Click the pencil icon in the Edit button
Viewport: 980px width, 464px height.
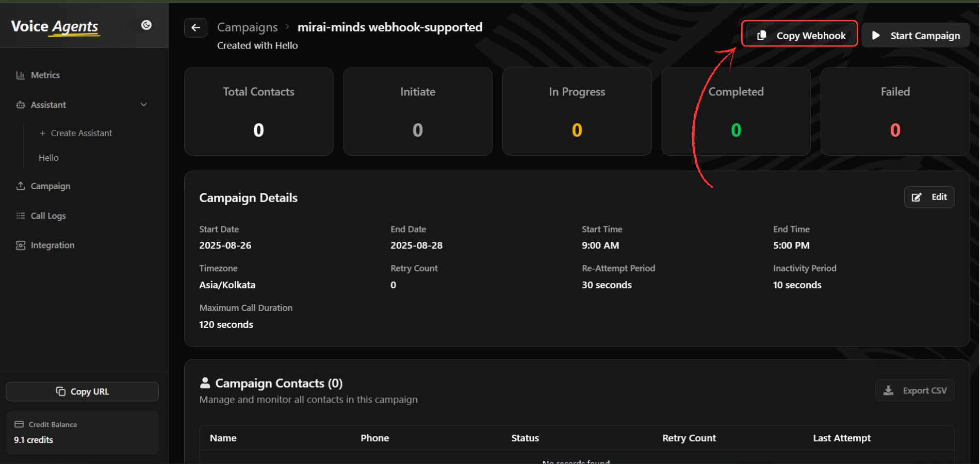coord(917,197)
